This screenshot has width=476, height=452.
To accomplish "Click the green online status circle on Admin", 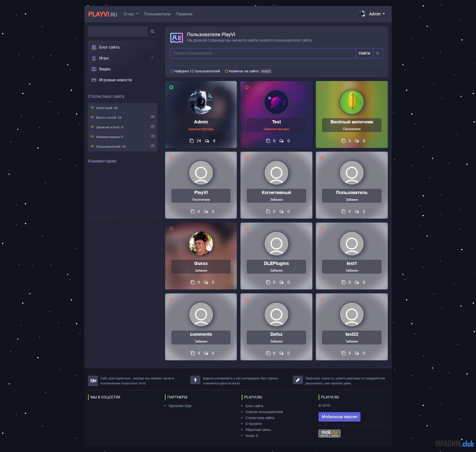I will click(171, 87).
